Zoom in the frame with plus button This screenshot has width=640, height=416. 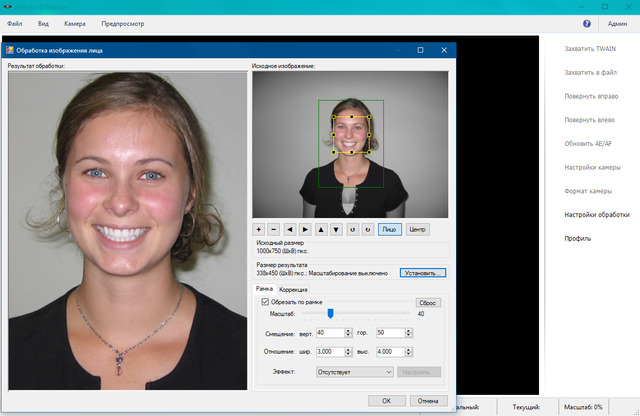[258, 229]
